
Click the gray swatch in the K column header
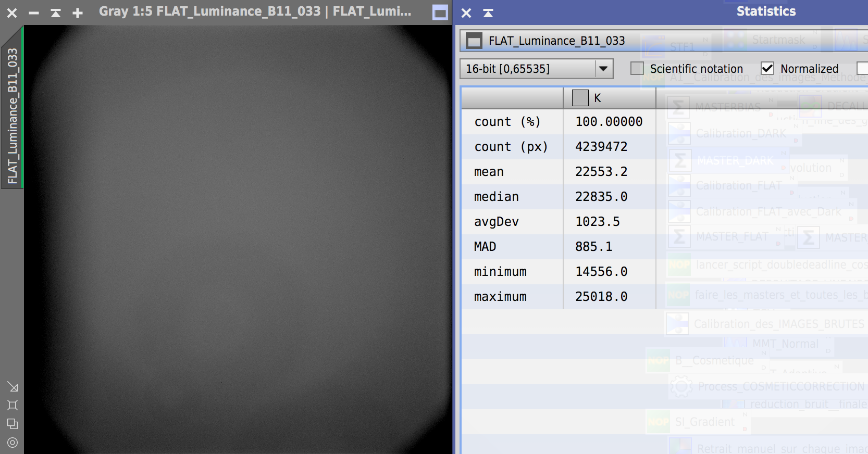(580, 98)
